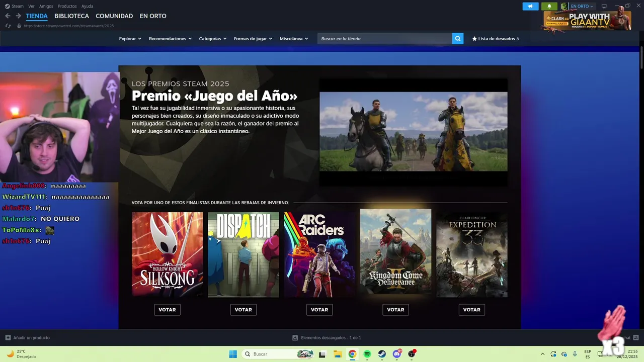
Task: Click the Buscar en la tienda field
Action: [x=384, y=39]
